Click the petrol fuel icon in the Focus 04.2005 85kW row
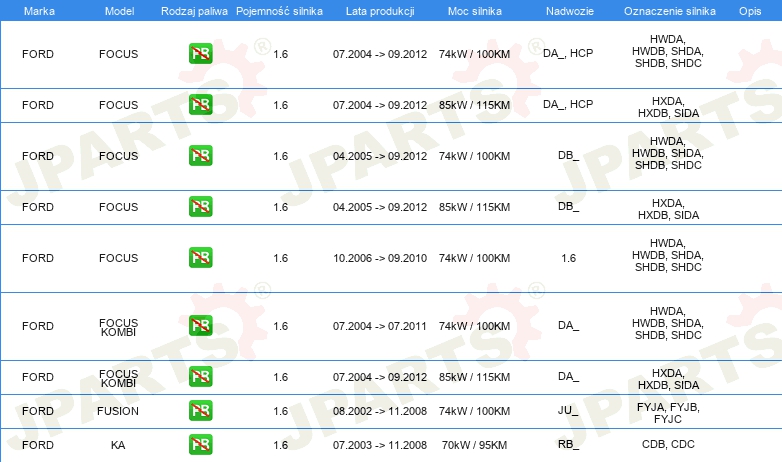 tap(200, 206)
